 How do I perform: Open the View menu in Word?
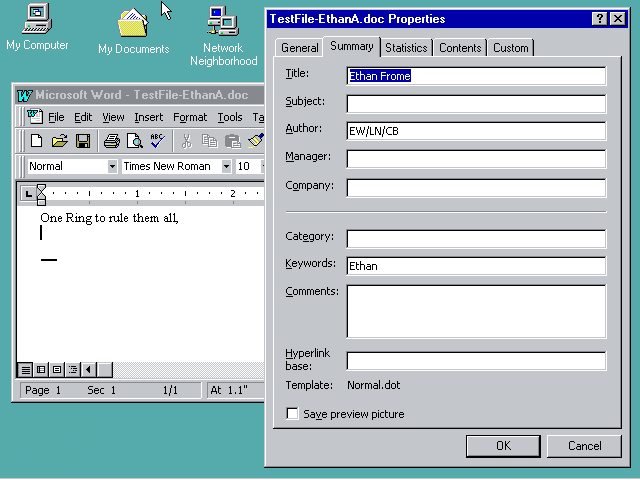pos(113,117)
